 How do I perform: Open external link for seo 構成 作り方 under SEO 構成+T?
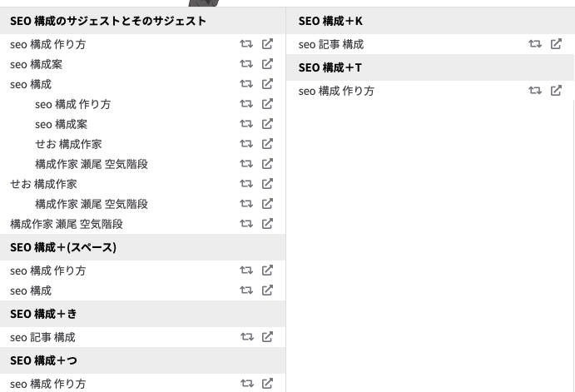pyautogui.click(x=556, y=91)
